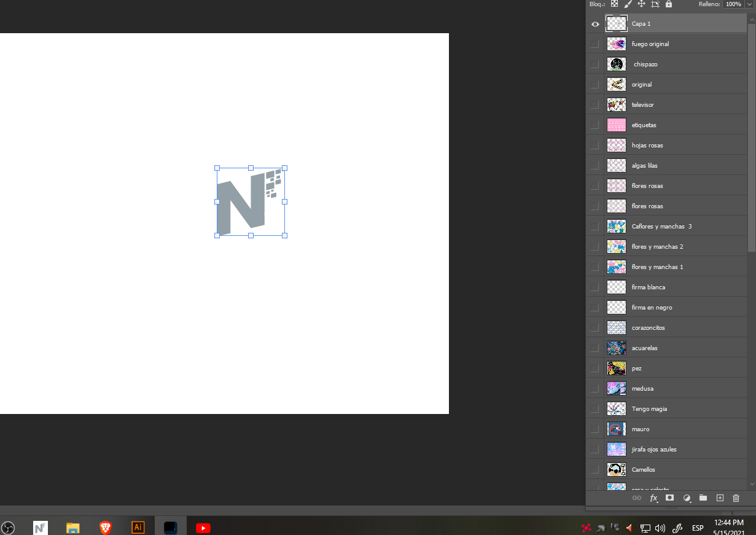Select the Capa 1 layer thumbnail
The image size is (756, 535).
click(x=617, y=23)
